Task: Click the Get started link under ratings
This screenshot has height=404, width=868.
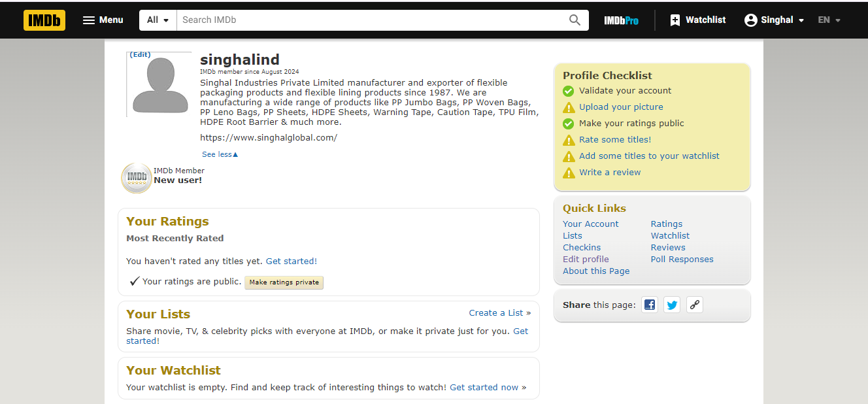Action: tap(291, 261)
